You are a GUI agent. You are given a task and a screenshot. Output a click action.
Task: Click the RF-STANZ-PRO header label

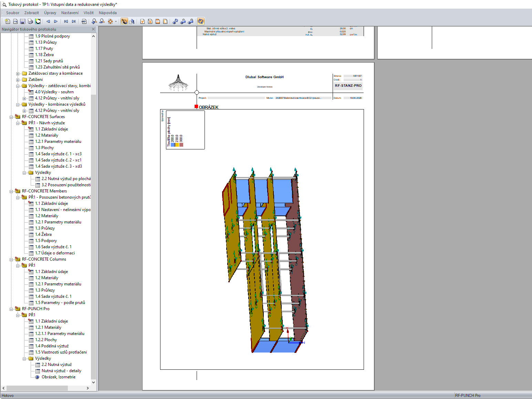click(348, 86)
